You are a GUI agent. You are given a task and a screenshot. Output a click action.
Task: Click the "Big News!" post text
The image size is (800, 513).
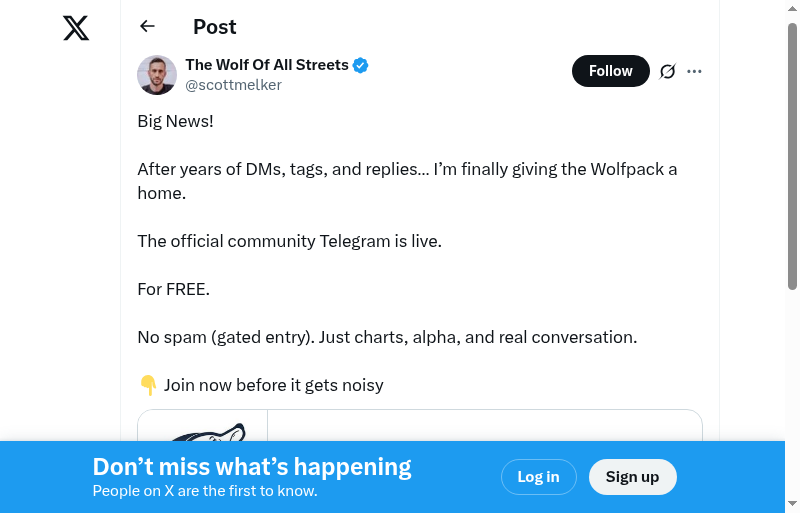tap(175, 121)
